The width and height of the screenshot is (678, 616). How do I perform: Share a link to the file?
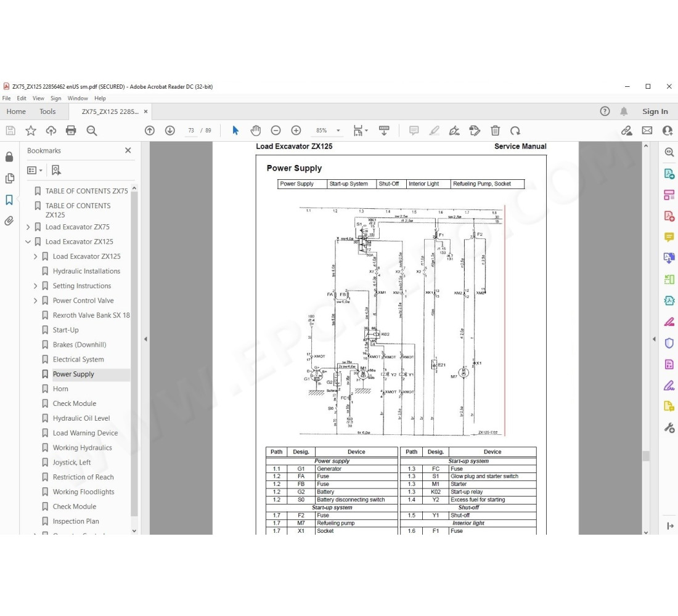pyautogui.click(x=627, y=131)
